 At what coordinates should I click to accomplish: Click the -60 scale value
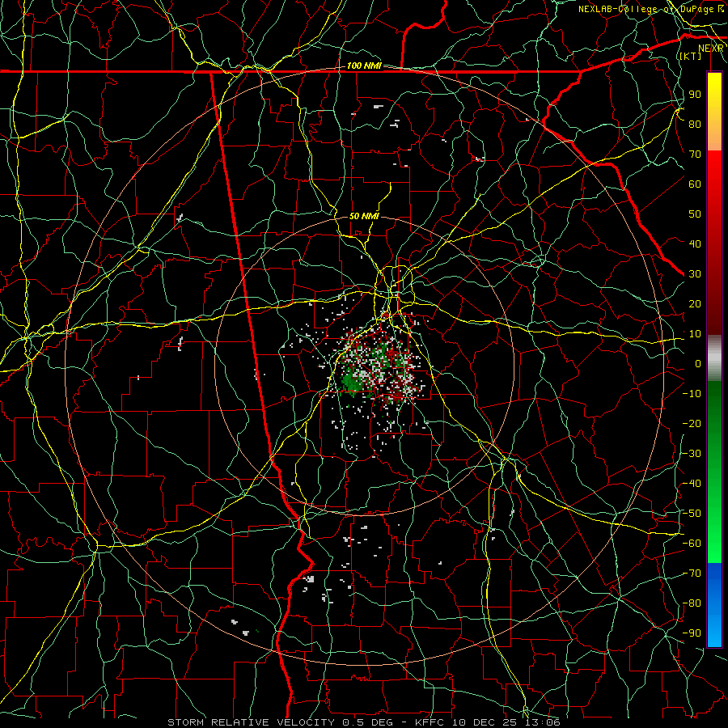pyautogui.click(x=692, y=544)
